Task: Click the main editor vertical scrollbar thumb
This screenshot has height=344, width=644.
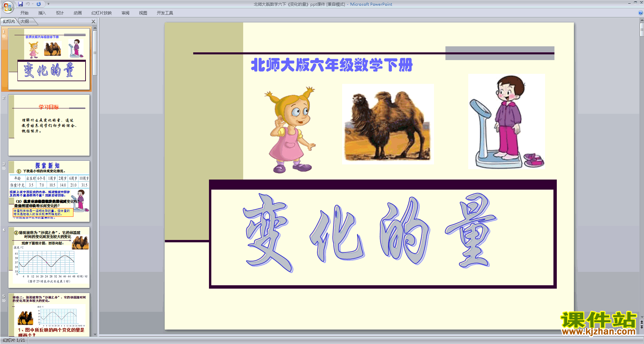Action: pyautogui.click(x=642, y=30)
